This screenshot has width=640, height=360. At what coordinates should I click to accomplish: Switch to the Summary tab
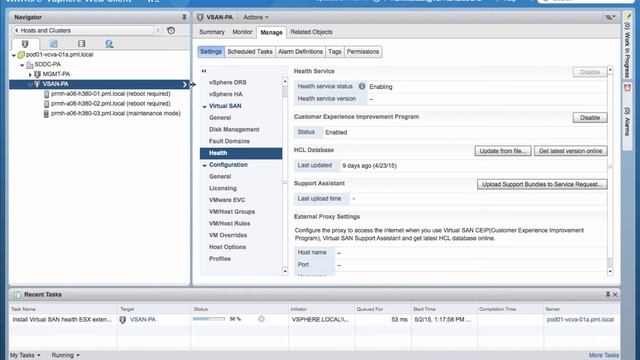212,32
